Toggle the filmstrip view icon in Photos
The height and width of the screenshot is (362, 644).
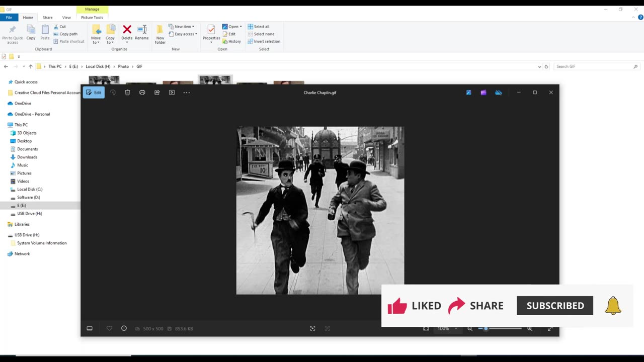(90, 328)
